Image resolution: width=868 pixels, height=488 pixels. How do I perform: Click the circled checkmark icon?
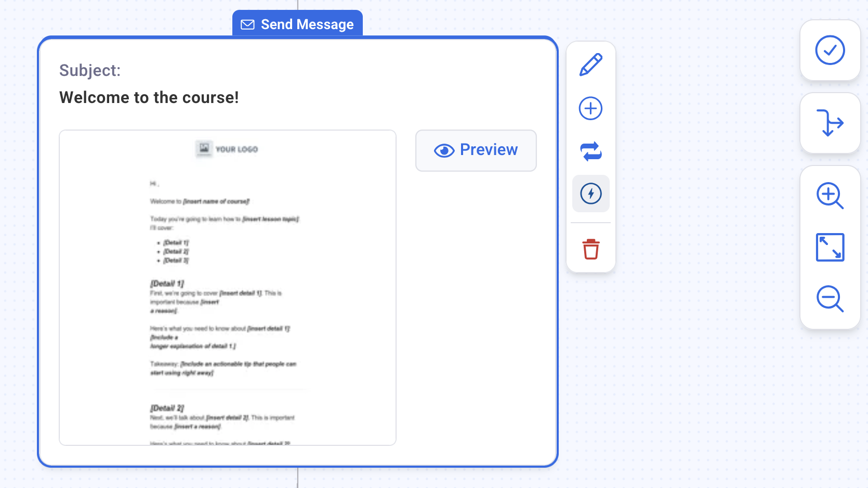click(x=830, y=50)
